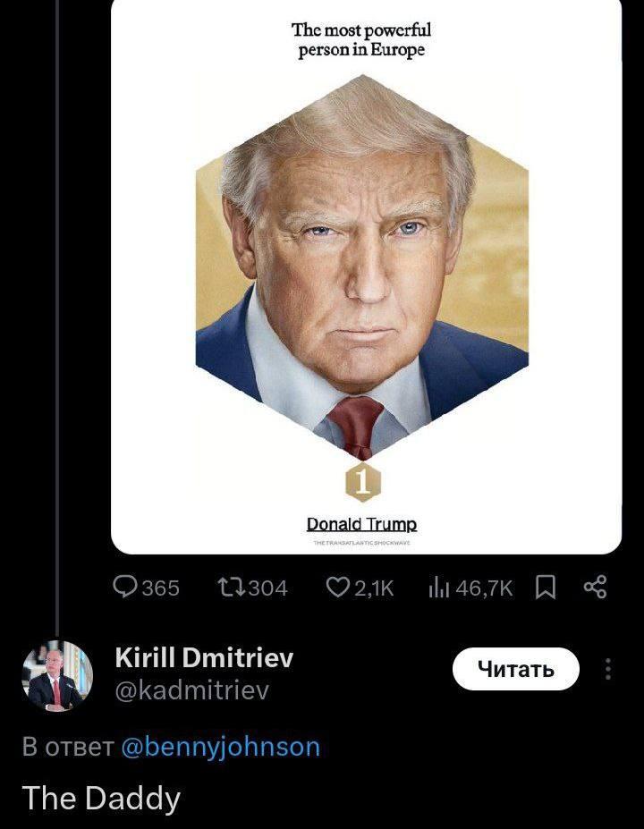Click the 46,7K views count
The image size is (644, 829).
(x=484, y=588)
